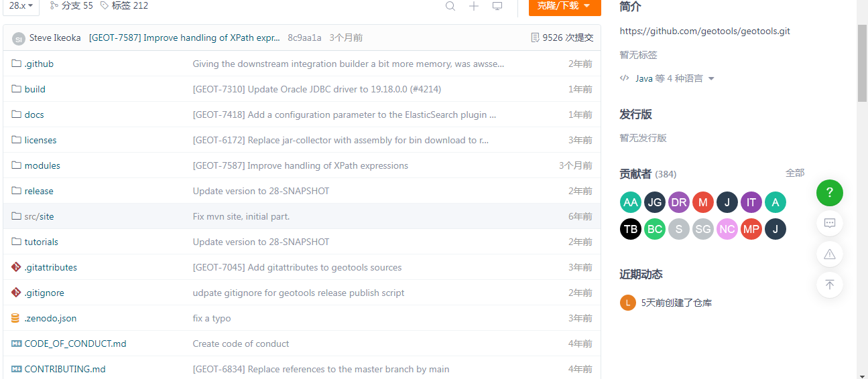This screenshot has height=379, width=868.
Task: Click Steve Ikeoka's commit author avatar
Action: (x=19, y=38)
